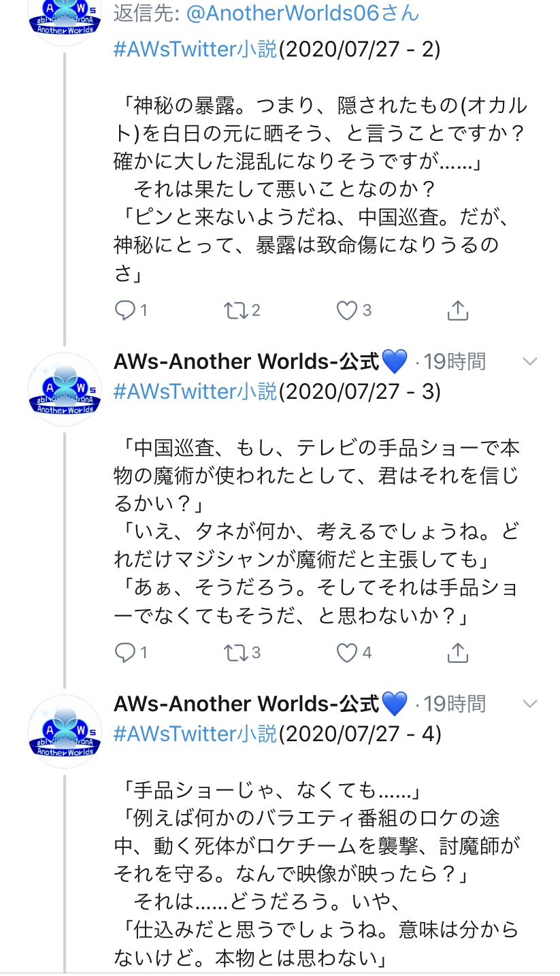Share the 2020/07/27 - 2 tweet
560x976 pixels.
pyautogui.click(x=458, y=311)
